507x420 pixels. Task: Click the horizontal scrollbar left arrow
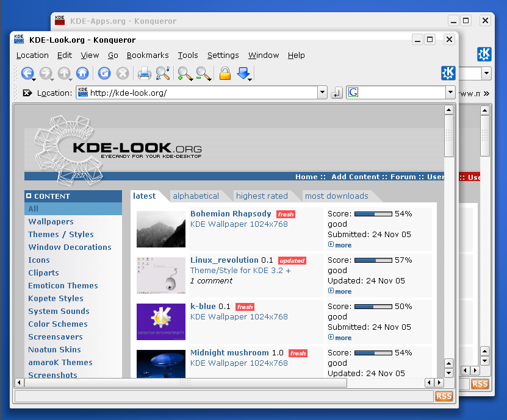(19, 383)
